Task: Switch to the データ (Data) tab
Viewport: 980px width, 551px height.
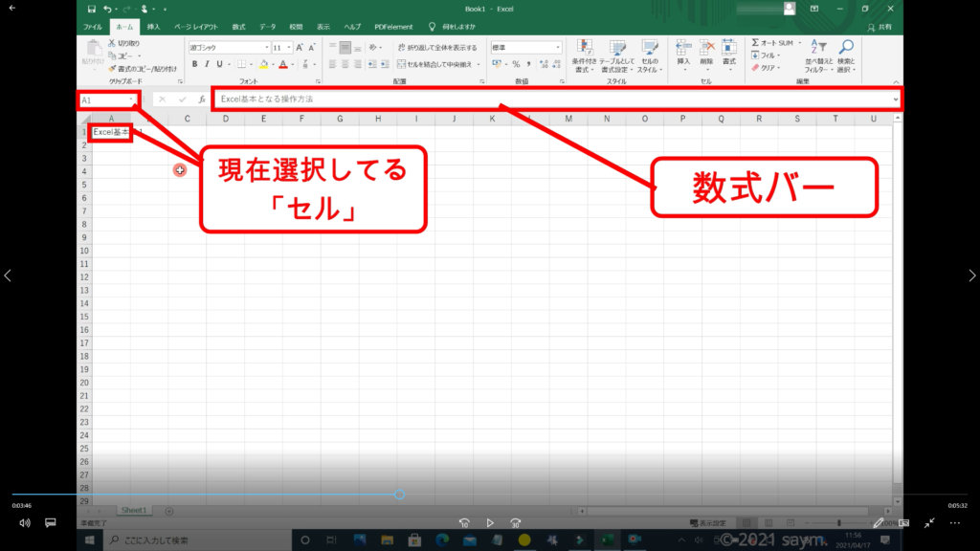Action: tap(267, 27)
